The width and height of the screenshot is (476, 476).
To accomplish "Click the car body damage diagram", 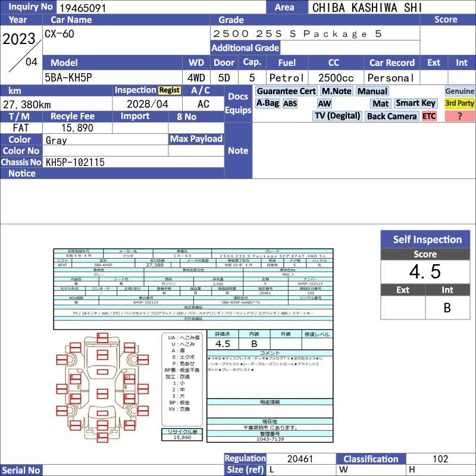I will pos(102,387).
